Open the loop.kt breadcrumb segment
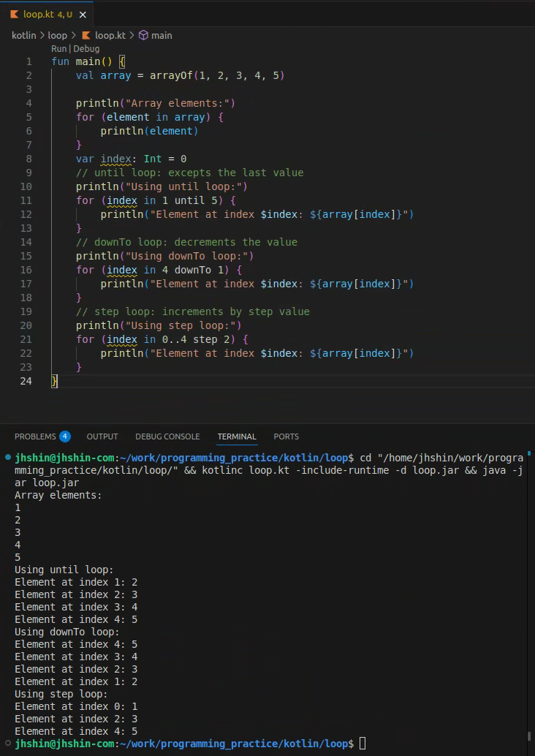535x756 pixels. point(110,35)
